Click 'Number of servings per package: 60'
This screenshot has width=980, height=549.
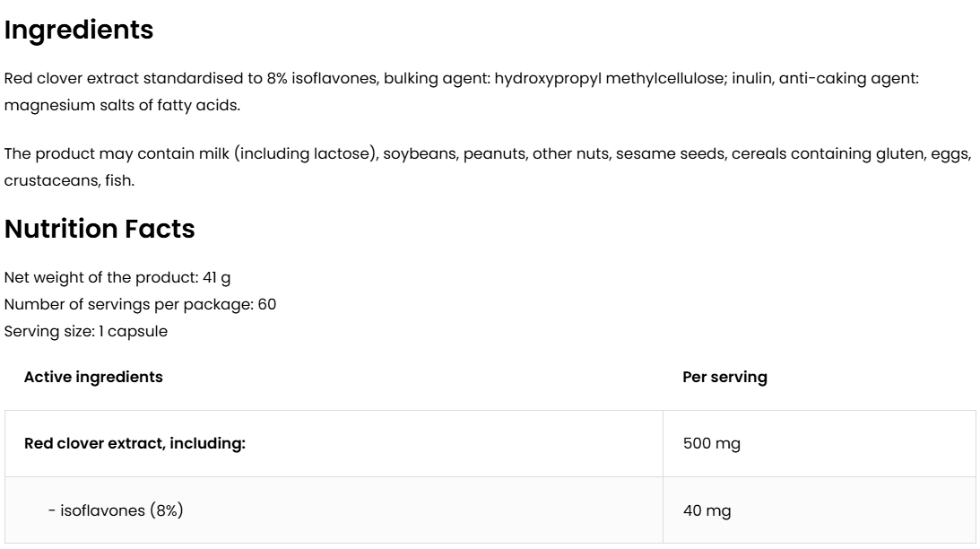(x=140, y=304)
